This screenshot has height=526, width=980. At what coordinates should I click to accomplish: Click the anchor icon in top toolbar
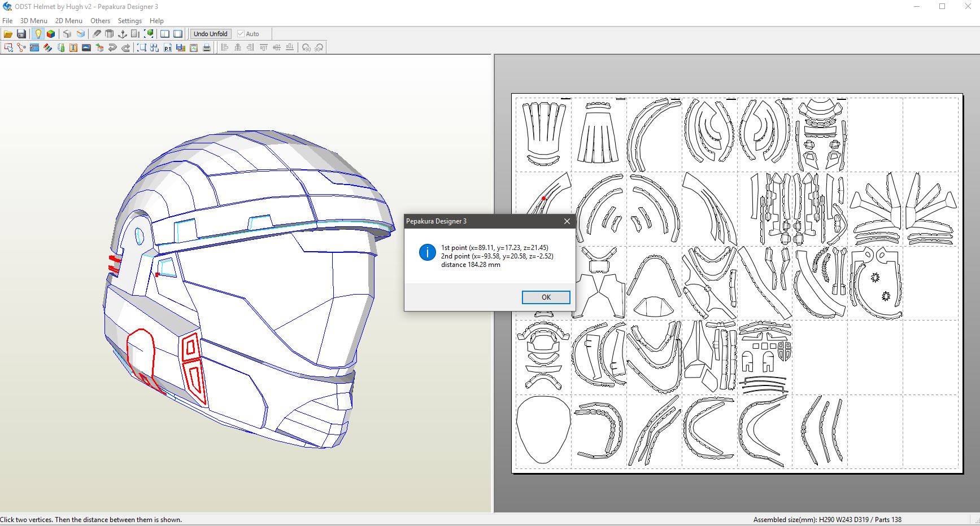123,34
